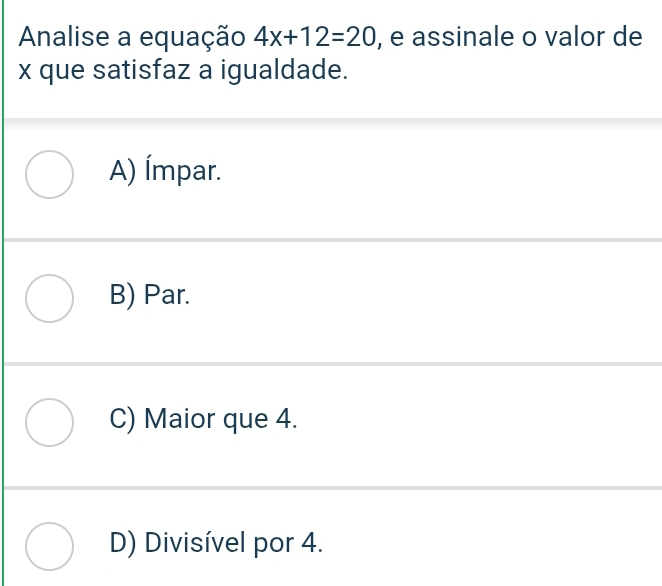Image resolution: width=662 pixels, height=586 pixels.
Task: Click the letter 'A)' prefix of first option
Action: point(125,172)
